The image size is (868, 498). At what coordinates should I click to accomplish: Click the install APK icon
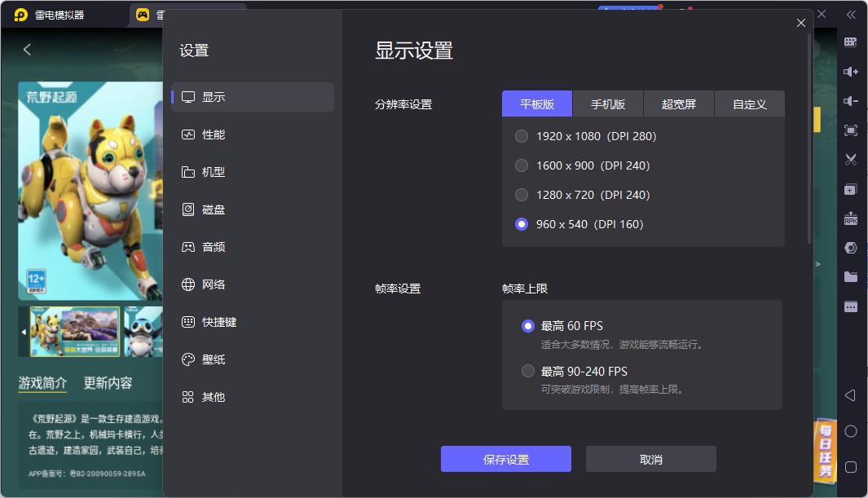[x=851, y=218]
